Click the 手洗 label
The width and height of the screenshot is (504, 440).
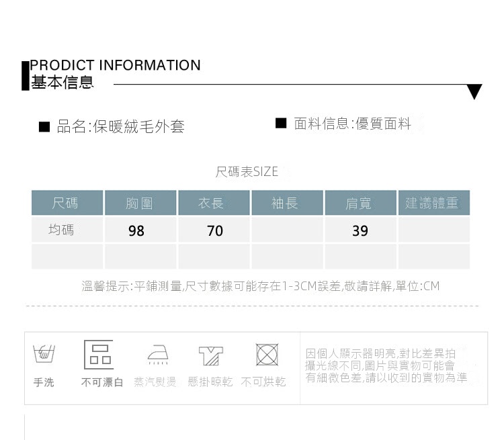[44, 382]
